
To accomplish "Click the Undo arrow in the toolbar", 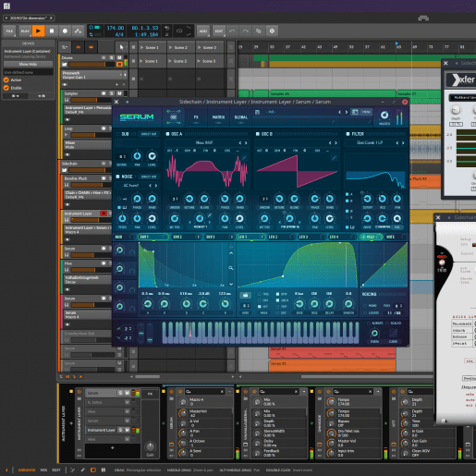I will (232, 31).
